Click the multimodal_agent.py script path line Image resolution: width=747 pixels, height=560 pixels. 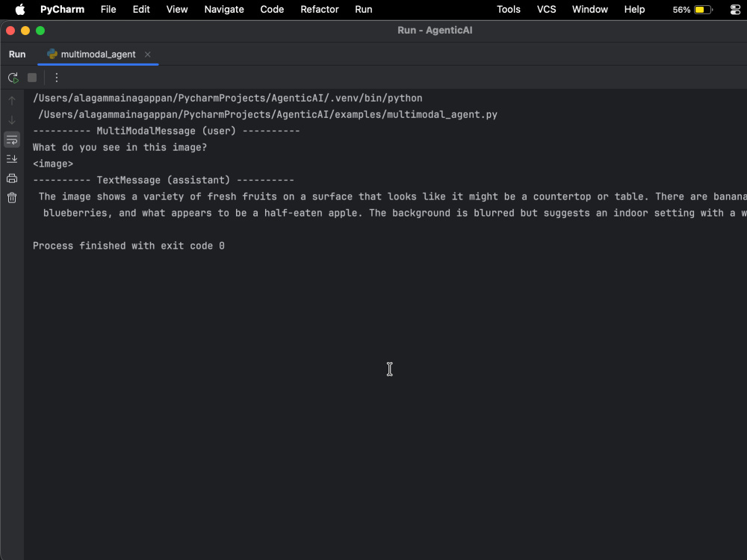[267, 114]
